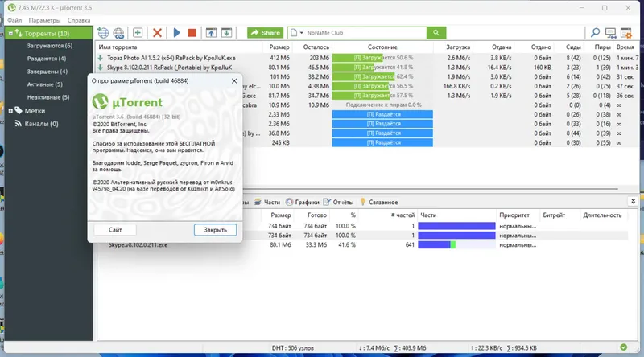Click the Подключение к пирам 0.0 % status
The image size is (644, 357).
click(383, 105)
